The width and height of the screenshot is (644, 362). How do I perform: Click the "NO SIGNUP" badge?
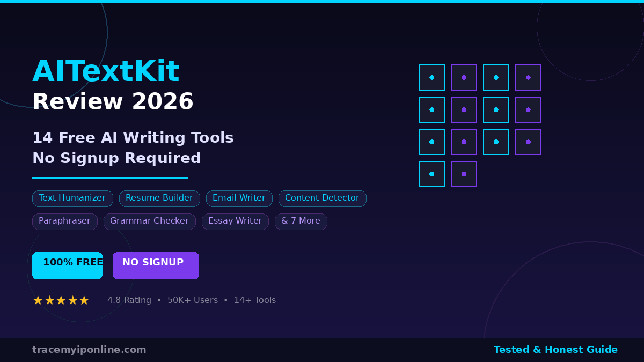[x=156, y=265]
